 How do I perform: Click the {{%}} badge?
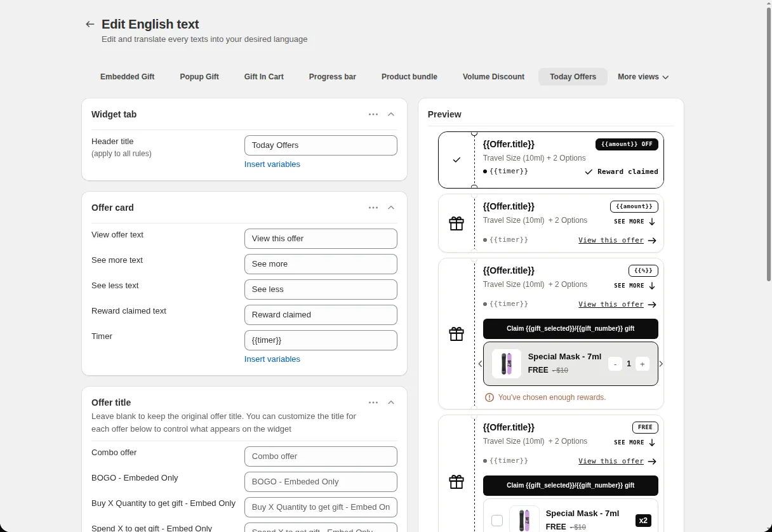[643, 270]
